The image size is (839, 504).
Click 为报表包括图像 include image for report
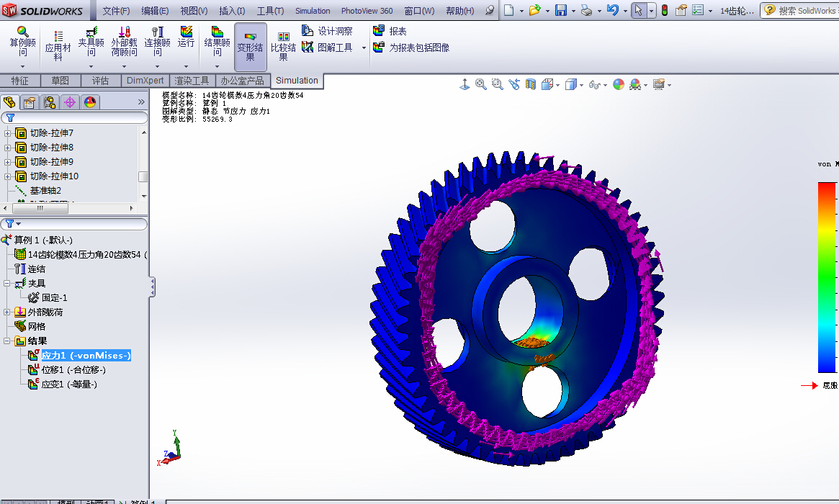pyautogui.click(x=411, y=48)
